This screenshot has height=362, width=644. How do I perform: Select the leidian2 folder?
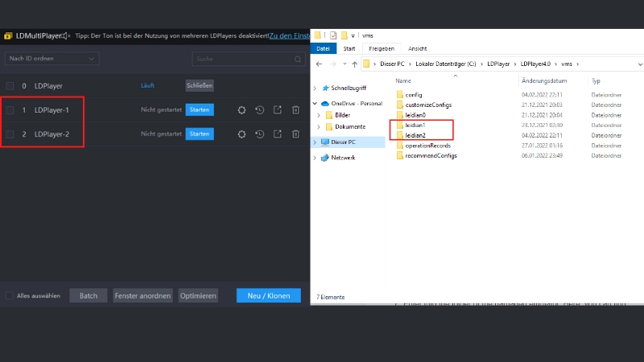point(415,135)
